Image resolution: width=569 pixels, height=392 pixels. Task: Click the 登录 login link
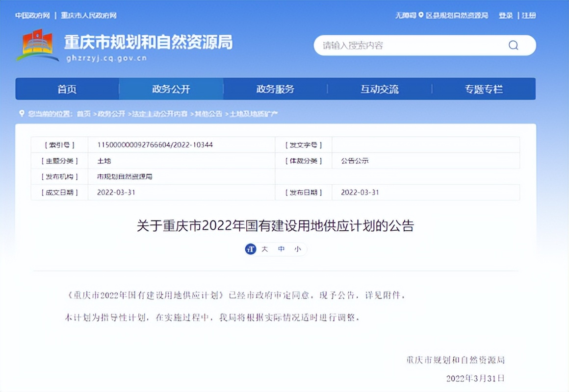[506, 15]
